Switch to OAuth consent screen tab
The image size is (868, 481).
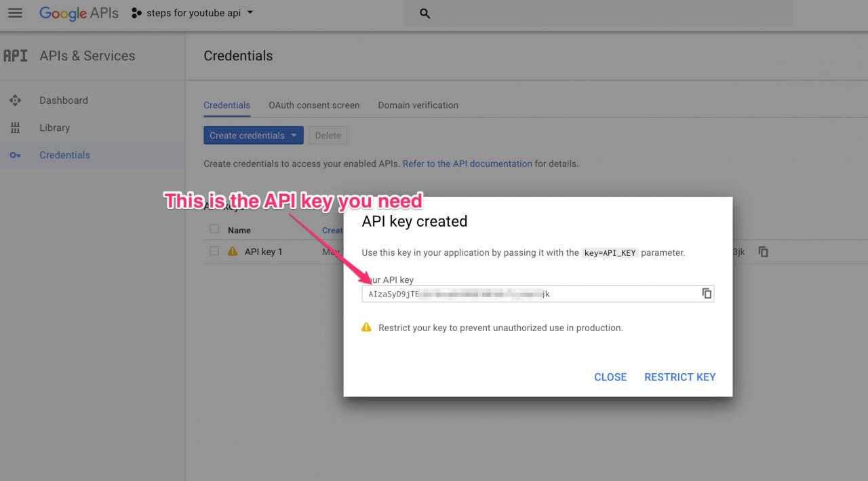314,105
